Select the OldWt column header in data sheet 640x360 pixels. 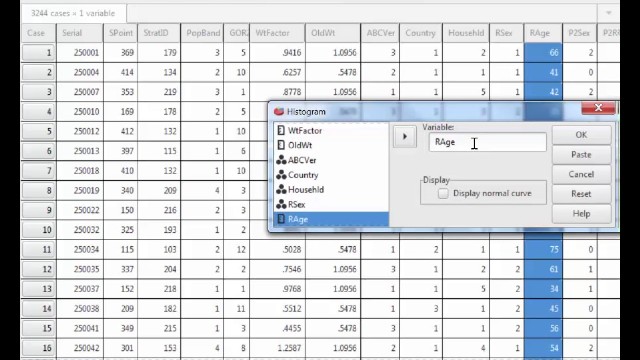coord(333,33)
